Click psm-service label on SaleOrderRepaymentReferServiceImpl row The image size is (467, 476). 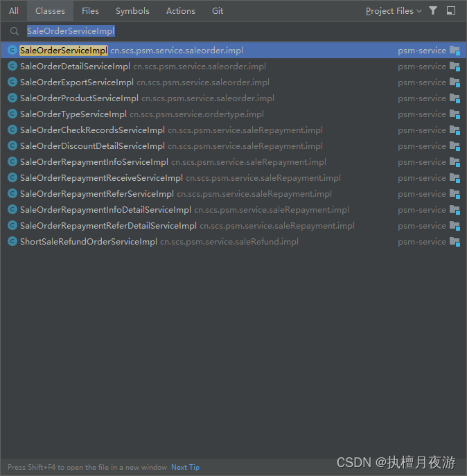[x=422, y=194]
